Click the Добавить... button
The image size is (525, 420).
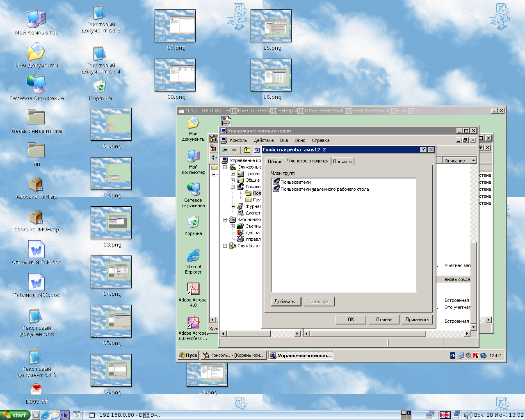click(x=286, y=301)
